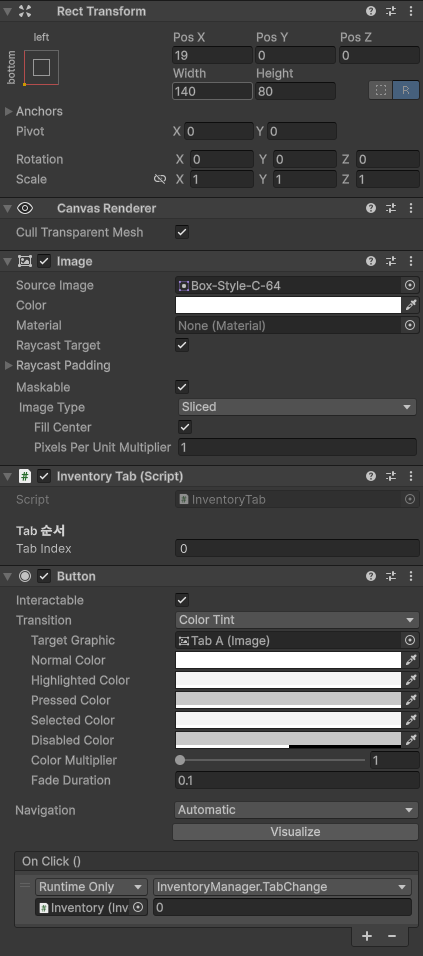This screenshot has height=956, width=423.
Task: Collapse the Image component
Action: pyautogui.click(x=7, y=261)
